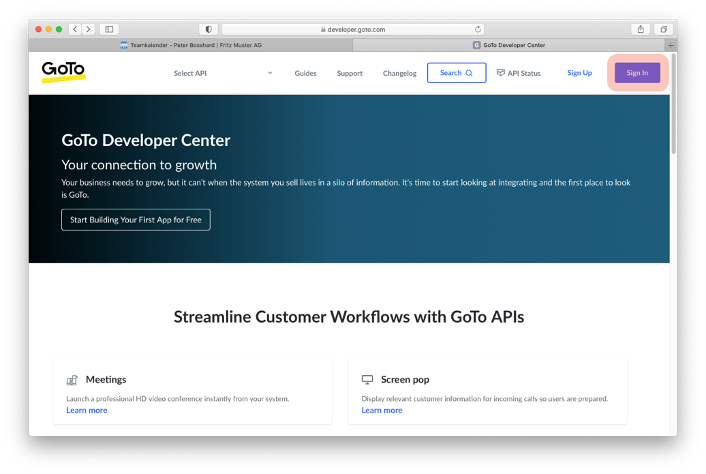Click the Select API chevron arrow
Screen dimensions: 706x474
coord(270,72)
